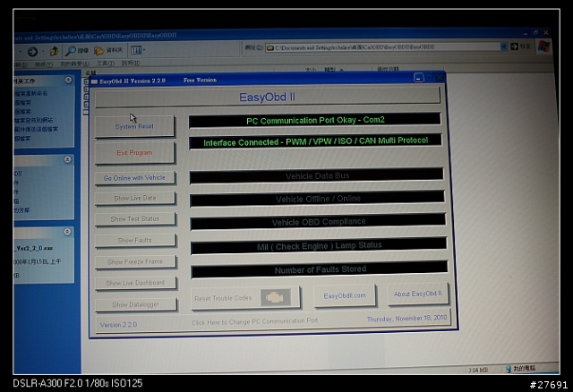
Task: Click the Interface Connected multi protocol status
Action: click(315, 141)
